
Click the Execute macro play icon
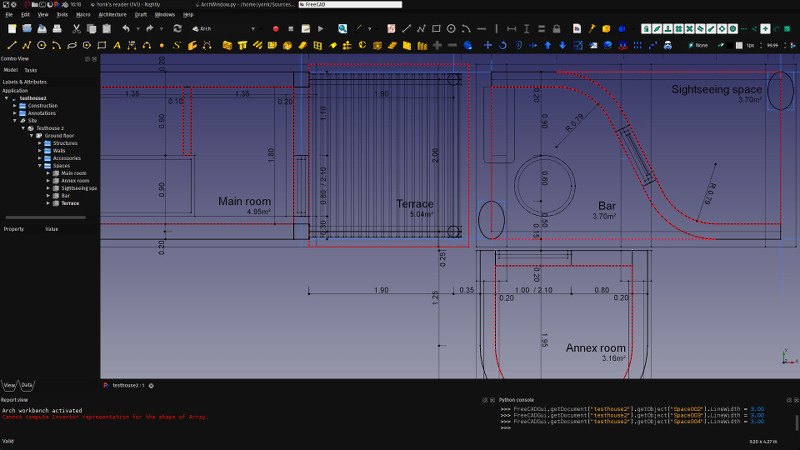pos(320,29)
